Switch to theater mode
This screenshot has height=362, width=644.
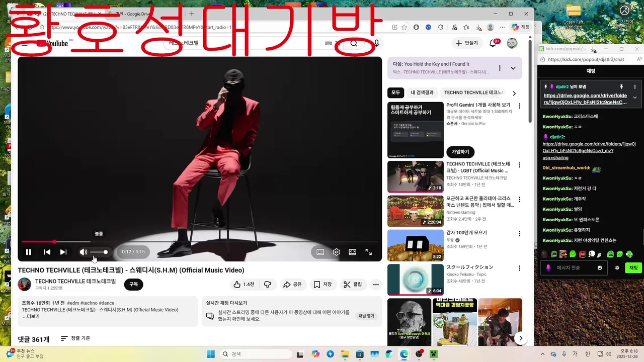click(353, 252)
